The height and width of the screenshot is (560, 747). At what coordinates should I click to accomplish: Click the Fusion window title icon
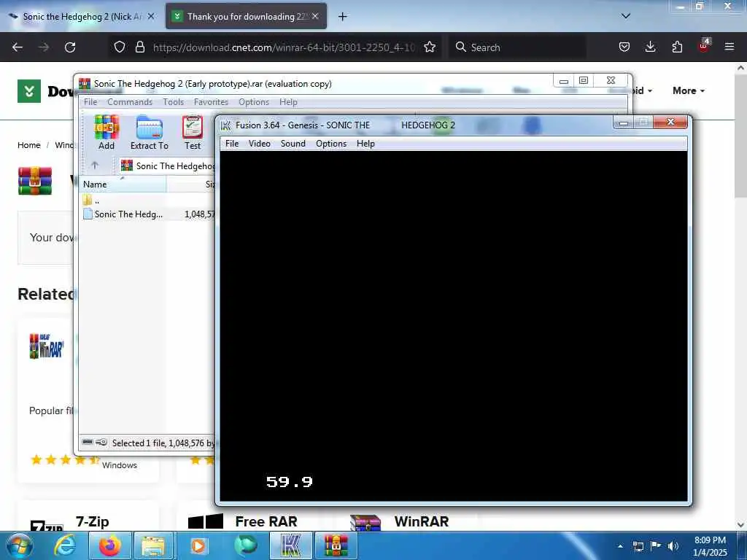pos(226,125)
